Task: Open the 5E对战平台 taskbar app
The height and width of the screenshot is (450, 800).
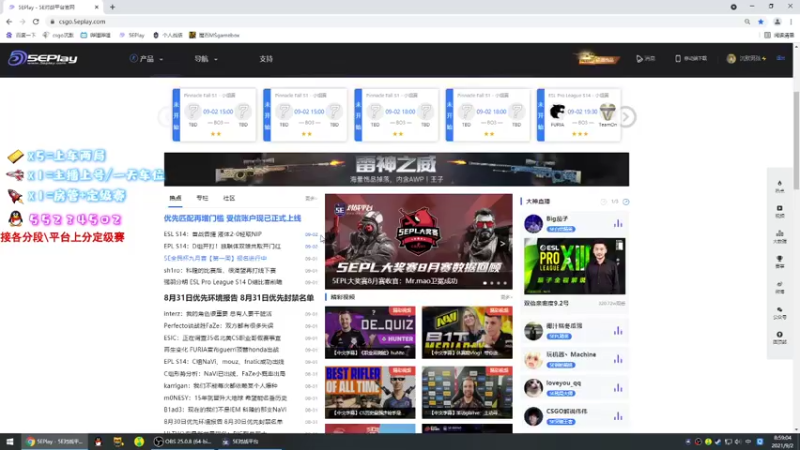Action: coord(250,442)
